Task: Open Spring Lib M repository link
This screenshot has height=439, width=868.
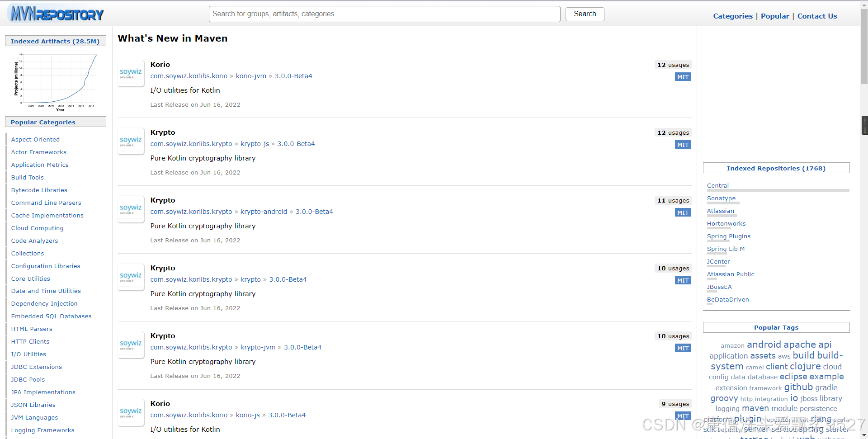Action: pos(726,249)
